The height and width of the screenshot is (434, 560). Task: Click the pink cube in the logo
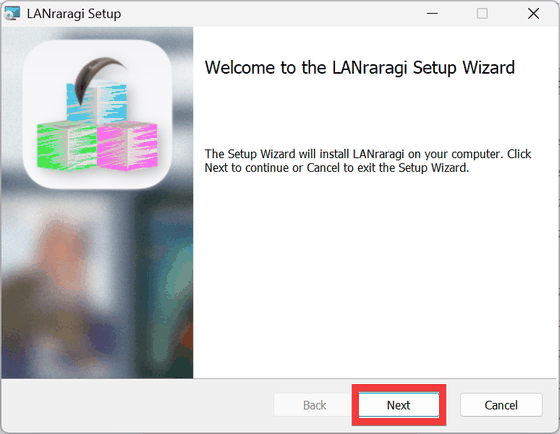coord(127,146)
